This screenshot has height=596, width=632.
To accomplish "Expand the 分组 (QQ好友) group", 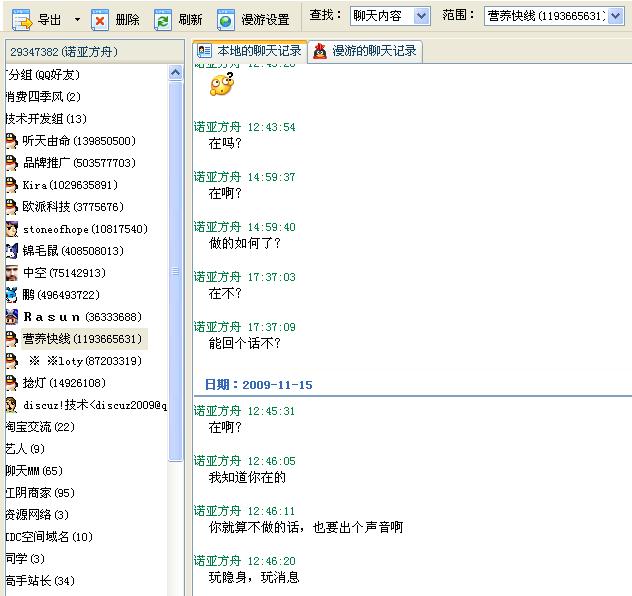I will tap(43, 75).
